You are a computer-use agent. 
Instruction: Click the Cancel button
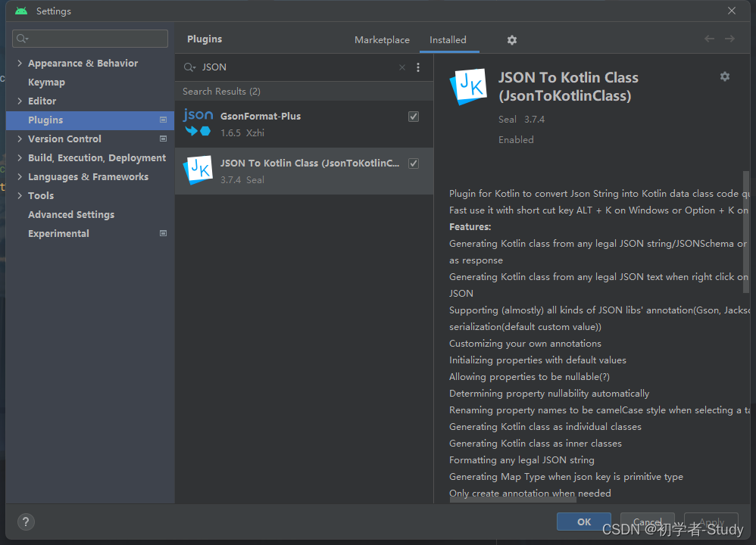(647, 522)
